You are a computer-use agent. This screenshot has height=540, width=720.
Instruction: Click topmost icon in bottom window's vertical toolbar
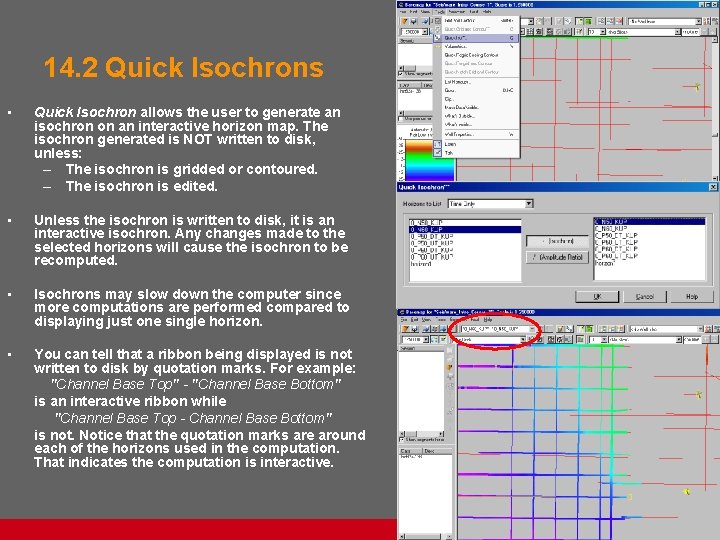pyautogui.click(x=450, y=350)
